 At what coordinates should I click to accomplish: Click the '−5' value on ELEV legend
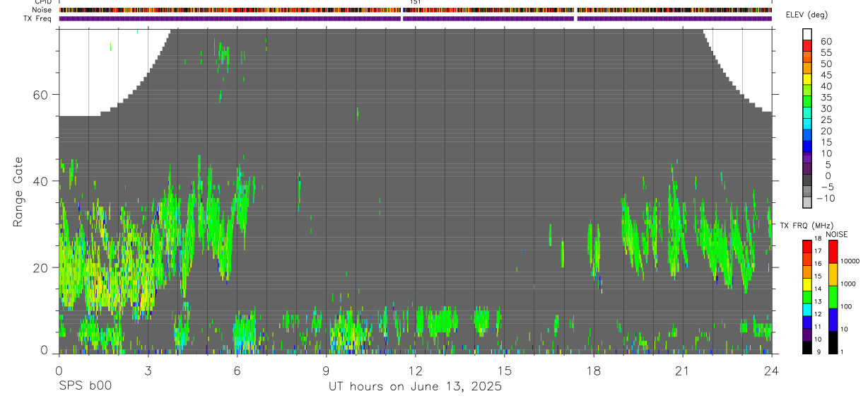pyautogui.click(x=826, y=187)
